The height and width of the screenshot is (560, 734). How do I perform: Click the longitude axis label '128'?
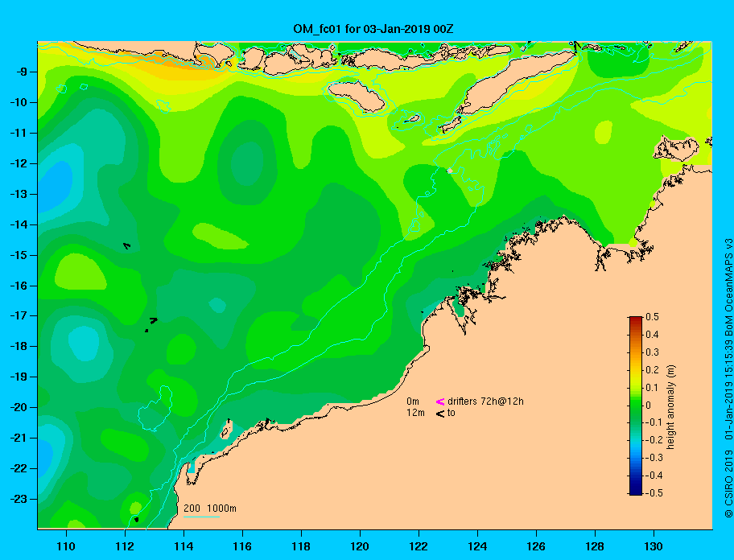595,546
